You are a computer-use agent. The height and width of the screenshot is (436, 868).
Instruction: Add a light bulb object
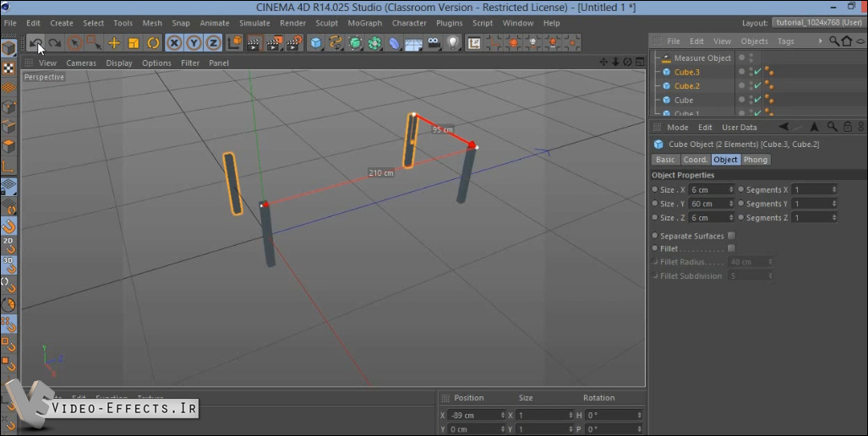[453, 42]
